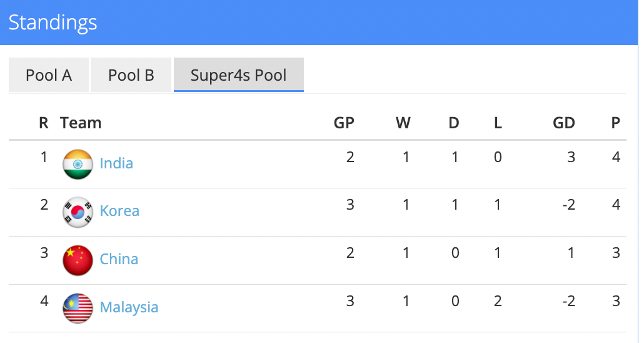The image size is (644, 343).
Task: Click the GD goal difference header
Action: 563,123
